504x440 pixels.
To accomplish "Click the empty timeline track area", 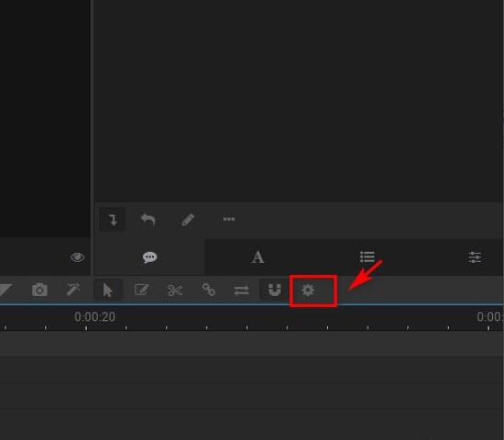I will click(x=252, y=385).
